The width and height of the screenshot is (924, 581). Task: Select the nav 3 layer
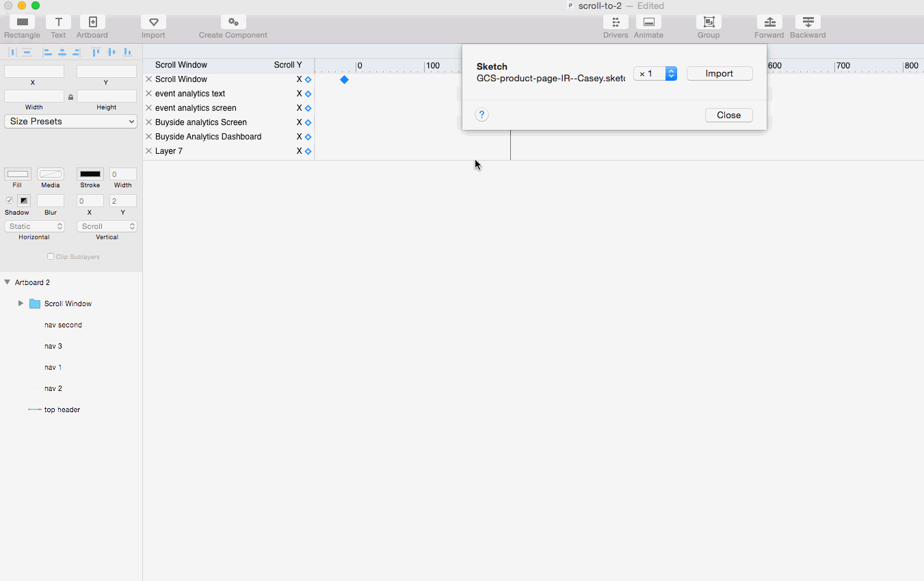coord(53,347)
